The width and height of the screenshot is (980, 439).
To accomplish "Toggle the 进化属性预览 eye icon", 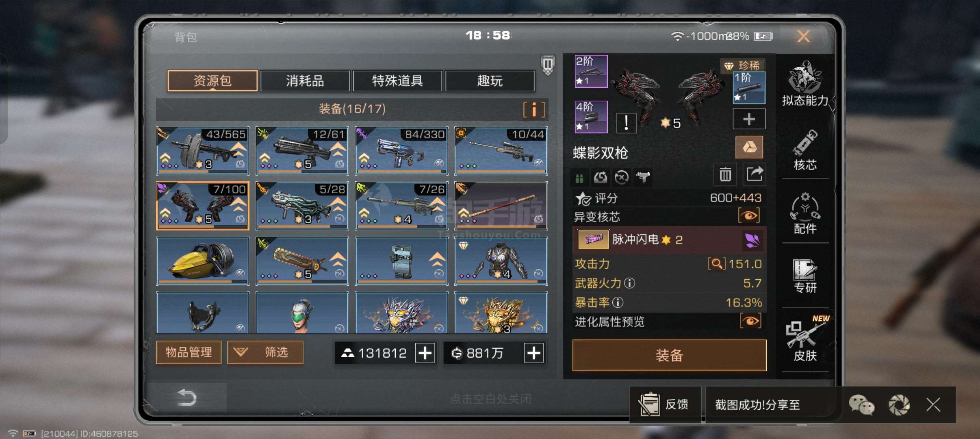I will [x=750, y=321].
